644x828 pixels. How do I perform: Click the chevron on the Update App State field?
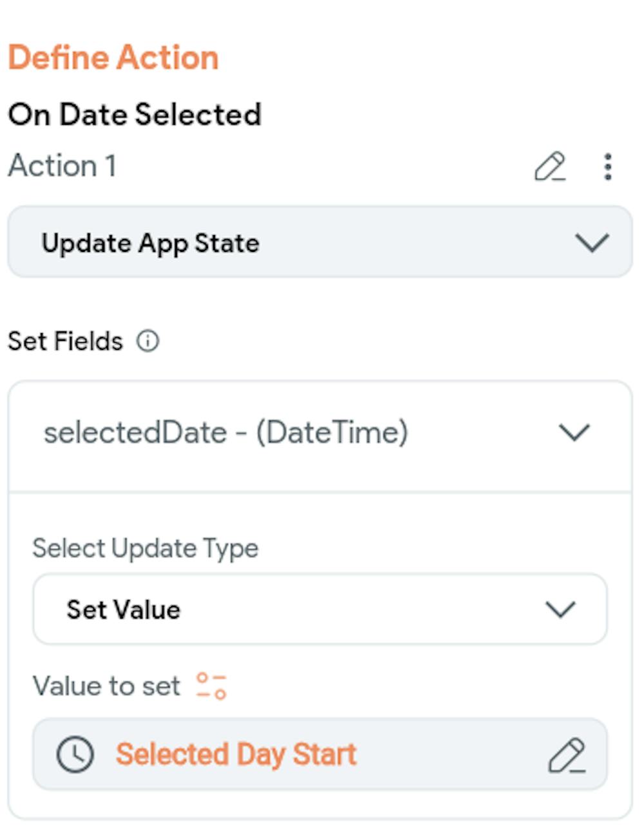pos(594,244)
